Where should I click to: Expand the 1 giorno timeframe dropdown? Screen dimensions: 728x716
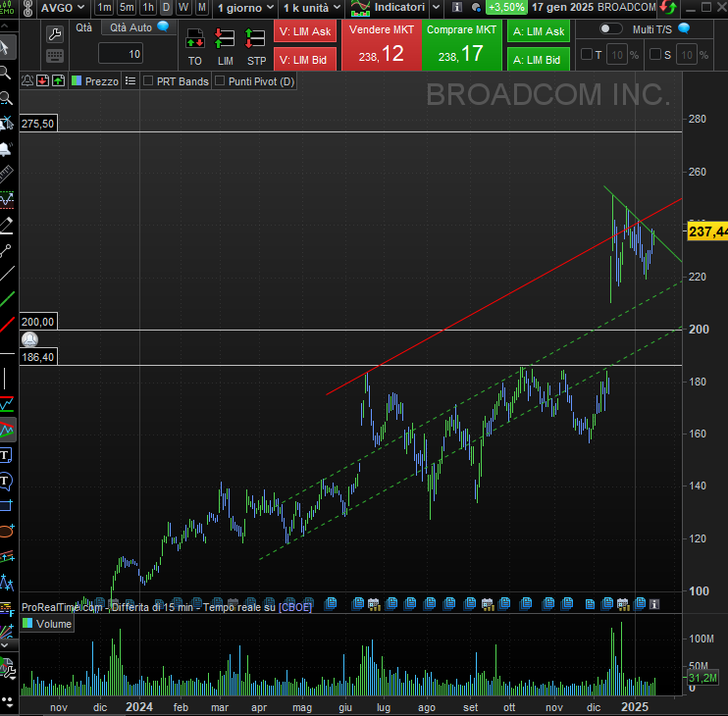[240, 7]
